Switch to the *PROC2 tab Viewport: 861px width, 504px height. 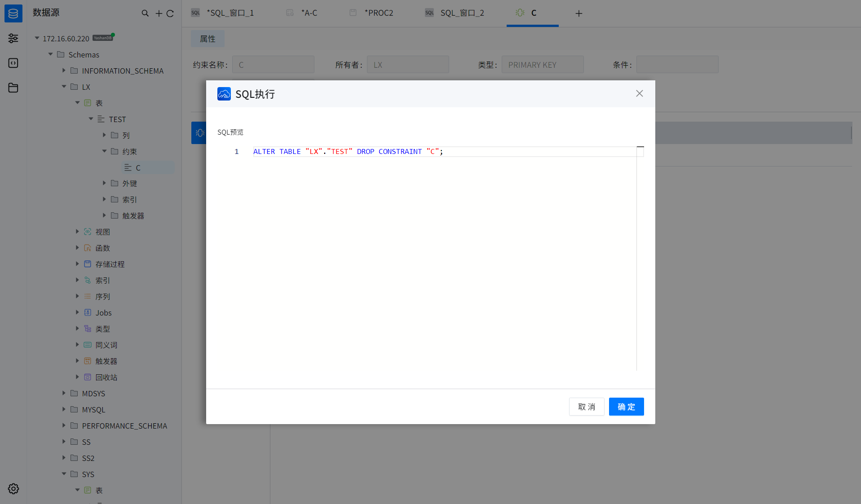tap(378, 13)
